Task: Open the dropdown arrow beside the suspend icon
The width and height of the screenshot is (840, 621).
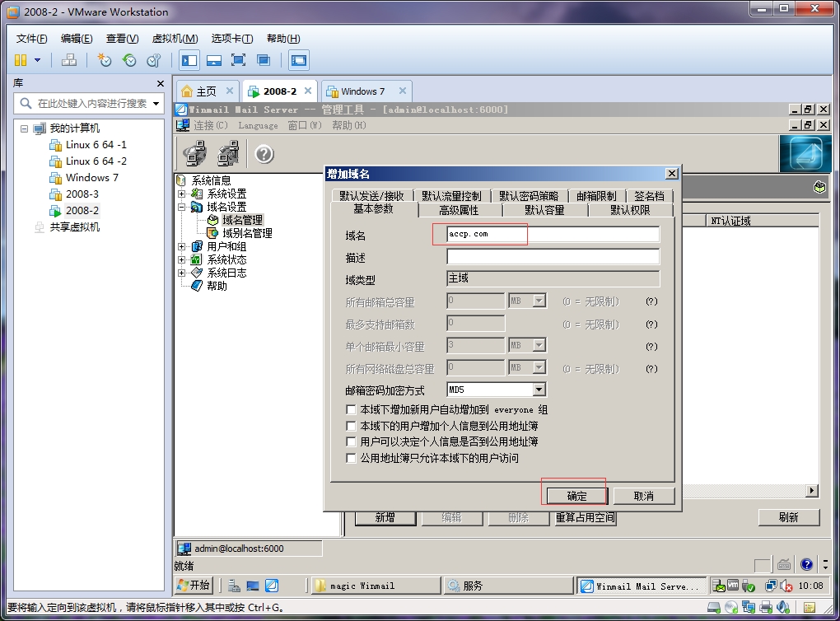Action: point(38,60)
